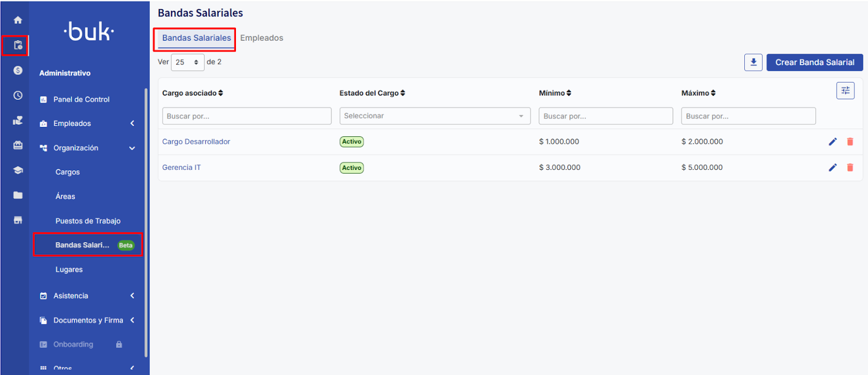Switch to the Empleados tab

coord(261,38)
